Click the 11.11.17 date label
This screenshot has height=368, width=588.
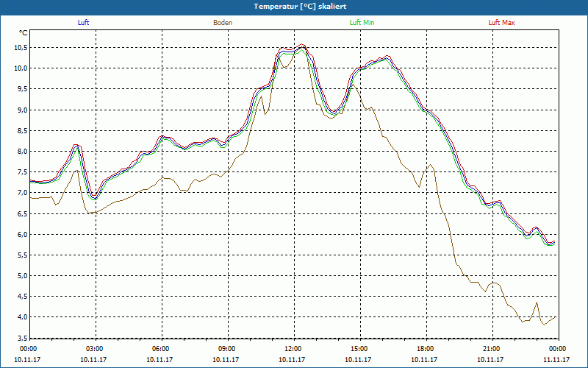click(556, 359)
